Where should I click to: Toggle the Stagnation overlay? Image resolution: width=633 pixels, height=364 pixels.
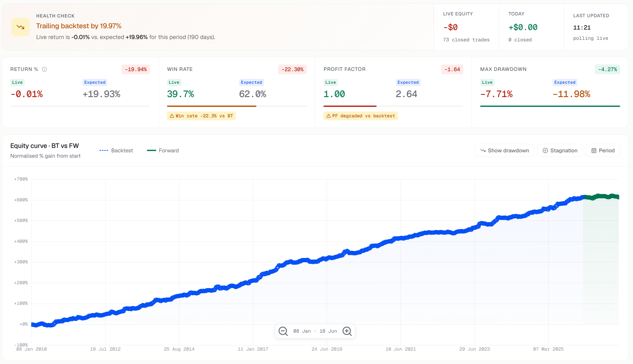(560, 151)
